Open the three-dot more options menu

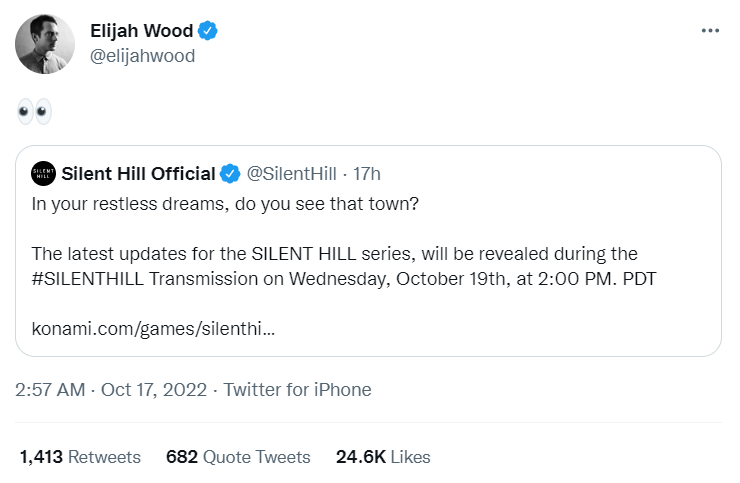coord(710,31)
